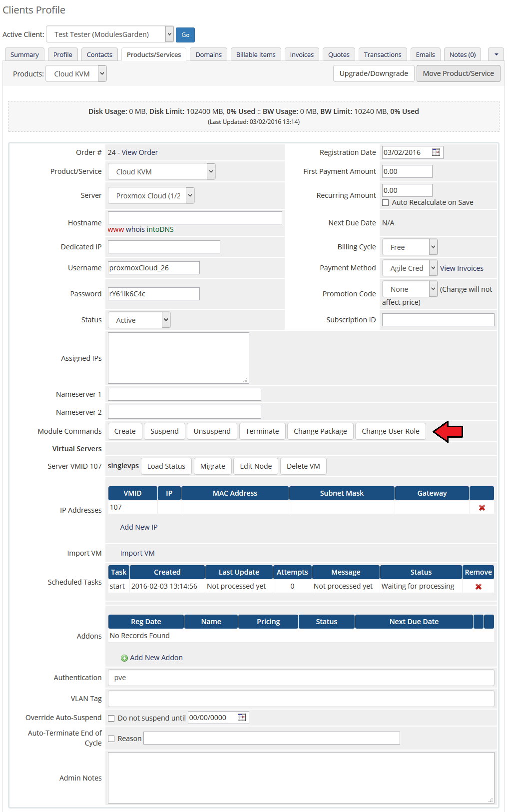508x812 pixels.
Task: Click the Admin Notes text area
Action: 301,778
